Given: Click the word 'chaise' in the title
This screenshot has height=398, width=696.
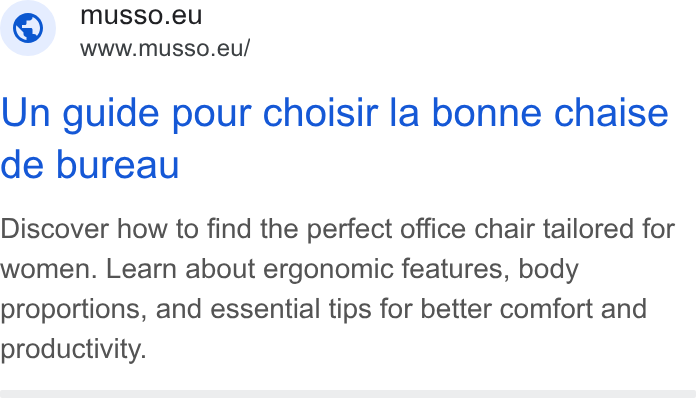Looking at the screenshot, I should (x=611, y=113).
